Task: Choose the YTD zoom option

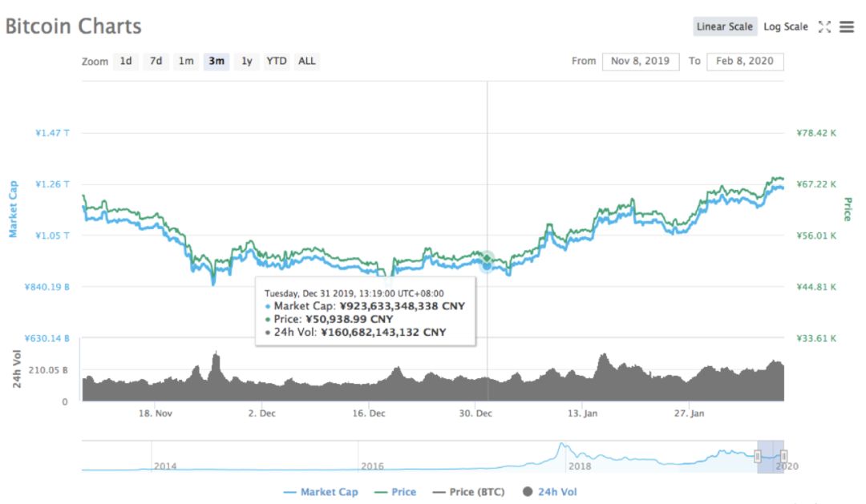Action: pyautogui.click(x=276, y=61)
